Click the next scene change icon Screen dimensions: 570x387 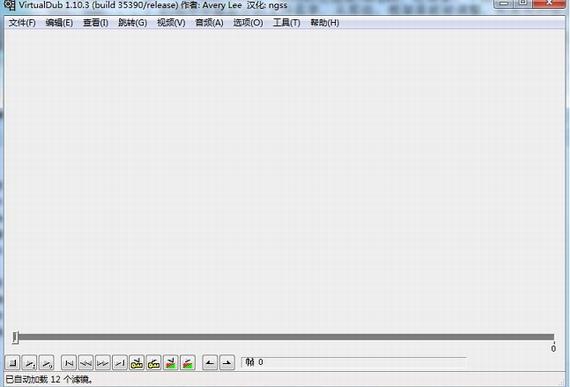point(188,363)
